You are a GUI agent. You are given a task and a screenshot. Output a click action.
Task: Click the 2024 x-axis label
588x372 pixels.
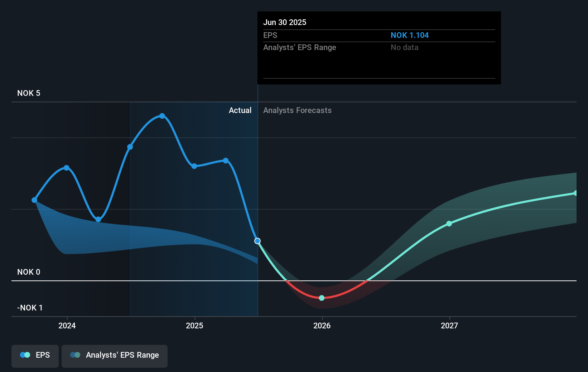point(67,325)
